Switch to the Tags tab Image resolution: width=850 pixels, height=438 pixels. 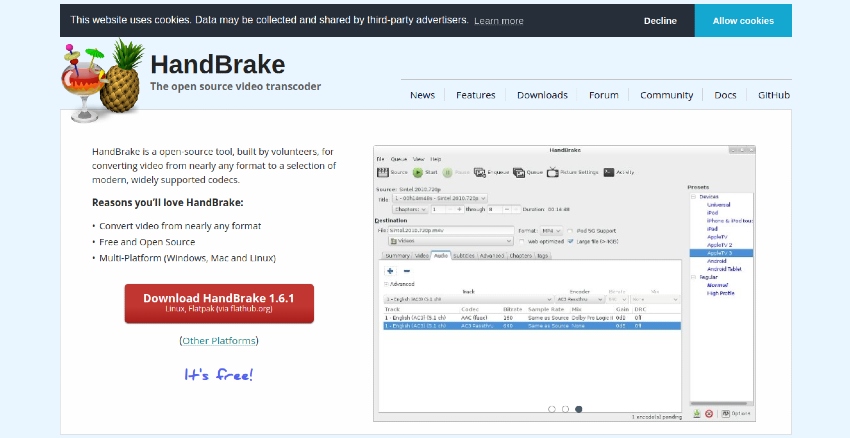pos(543,256)
